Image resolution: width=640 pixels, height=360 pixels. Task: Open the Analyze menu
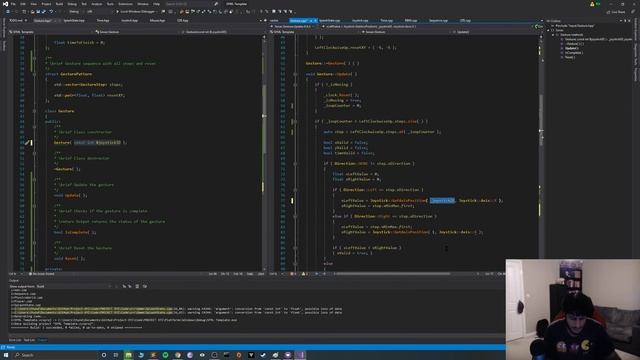coord(97,4)
